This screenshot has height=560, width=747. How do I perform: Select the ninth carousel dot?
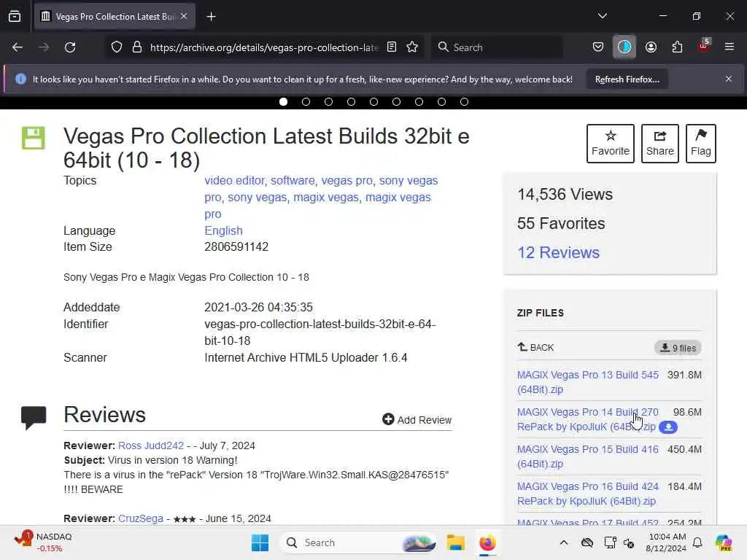[465, 102]
